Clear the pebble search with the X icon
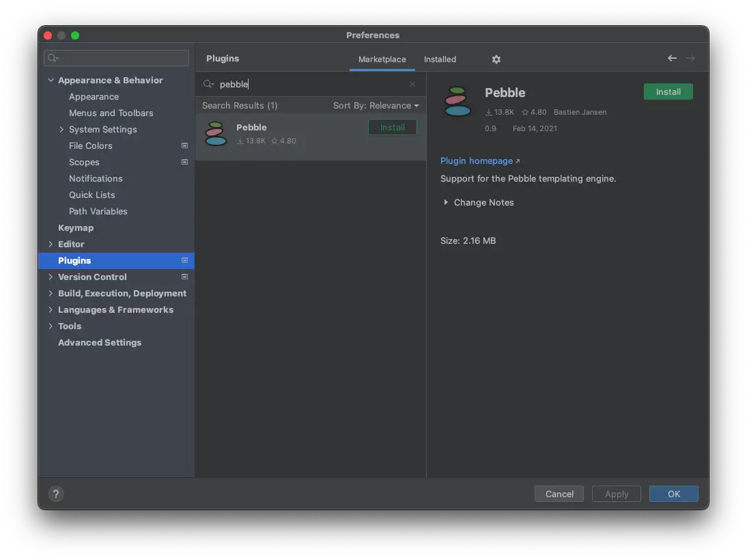The width and height of the screenshot is (747, 560). (412, 85)
